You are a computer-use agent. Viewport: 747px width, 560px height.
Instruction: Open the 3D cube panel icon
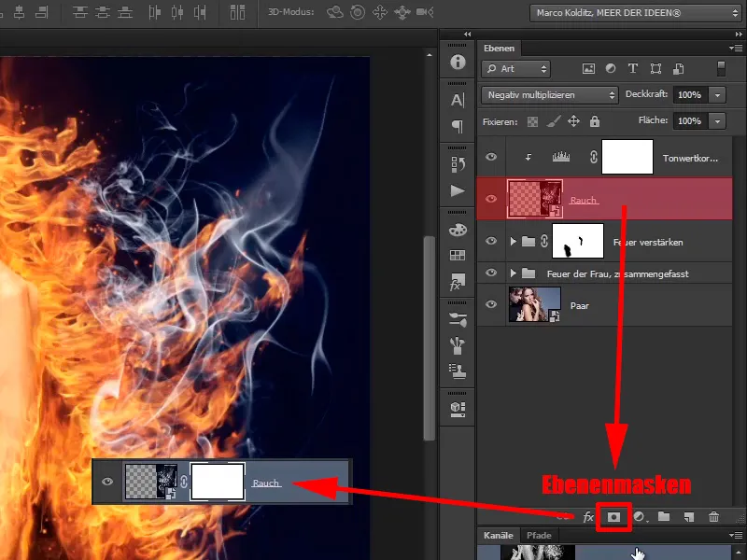(x=458, y=409)
